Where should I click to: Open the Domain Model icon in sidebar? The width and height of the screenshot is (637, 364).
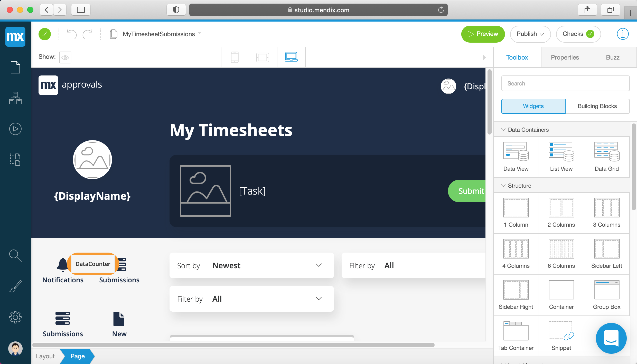pos(15,98)
